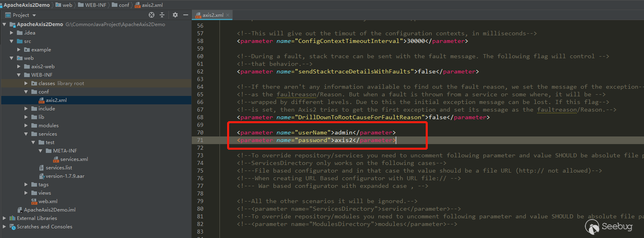Screen dimensions: 644x238
Task: Click the locate/scroll-from-source target icon
Action: point(152,15)
